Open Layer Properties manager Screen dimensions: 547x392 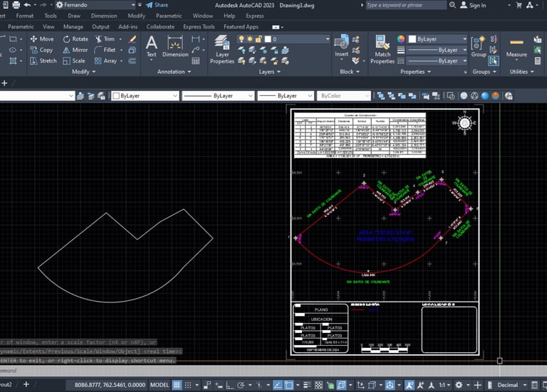coord(222,49)
